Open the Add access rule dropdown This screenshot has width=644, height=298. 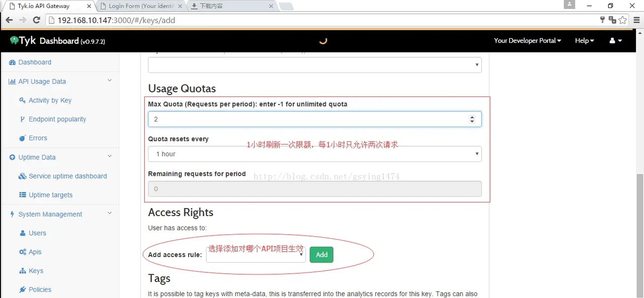tap(255, 255)
